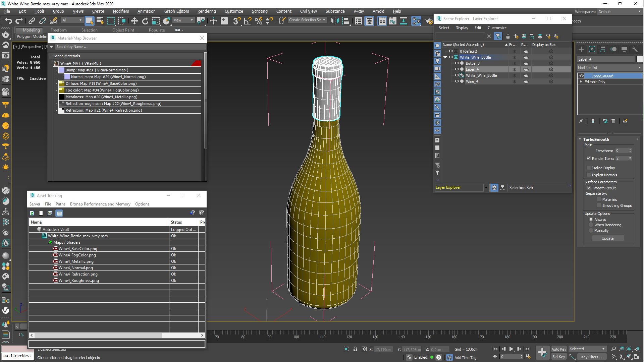This screenshot has height=362, width=644.
Task: Click Remove Modifier trash icon
Action: [613, 121]
